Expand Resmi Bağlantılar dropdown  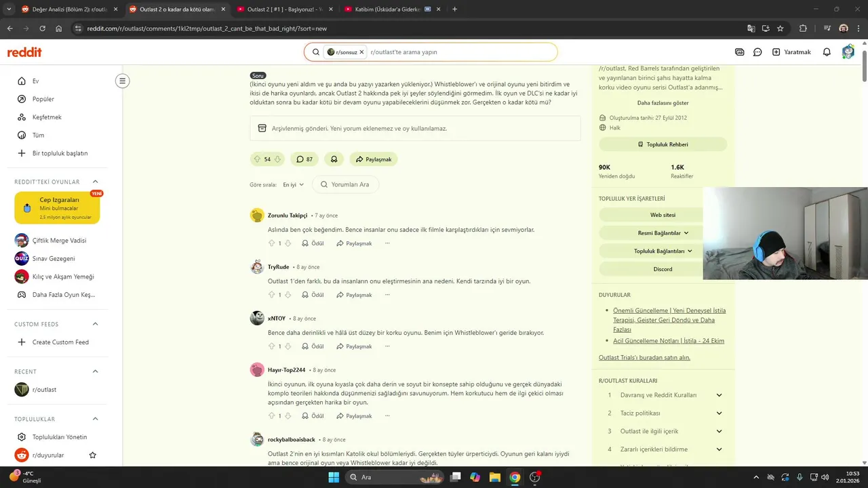coord(663,233)
